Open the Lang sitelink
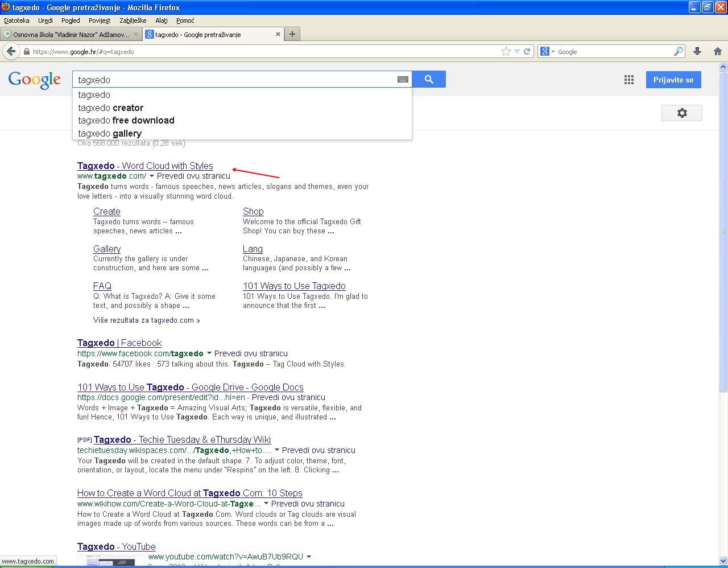The image size is (728, 568). [253, 249]
